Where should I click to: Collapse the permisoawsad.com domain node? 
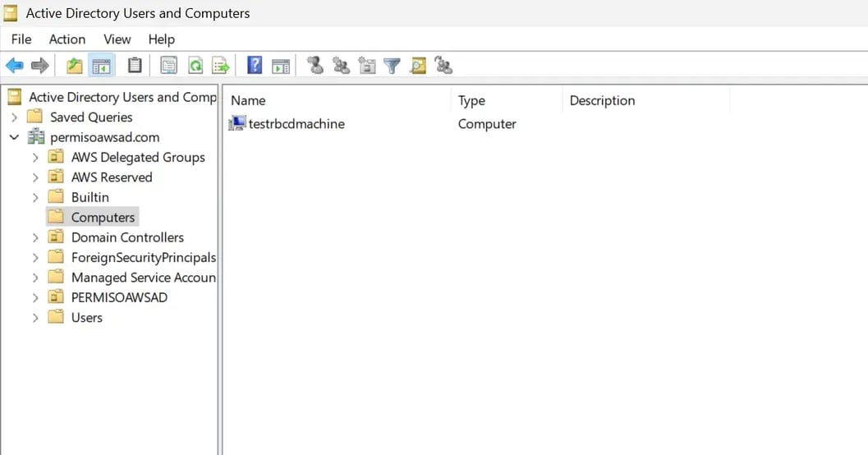point(15,137)
